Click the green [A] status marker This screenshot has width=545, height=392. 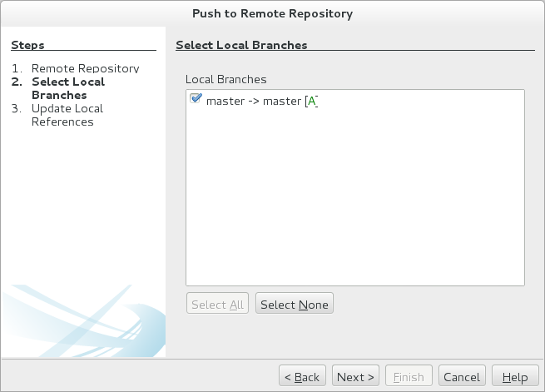pos(312,101)
